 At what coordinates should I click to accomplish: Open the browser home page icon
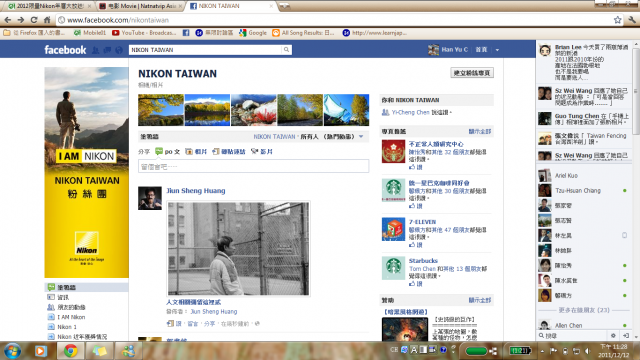coord(47,20)
